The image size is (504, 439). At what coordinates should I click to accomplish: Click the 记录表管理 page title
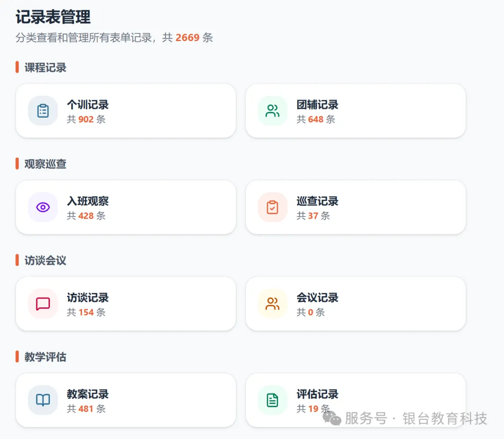click(53, 17)
